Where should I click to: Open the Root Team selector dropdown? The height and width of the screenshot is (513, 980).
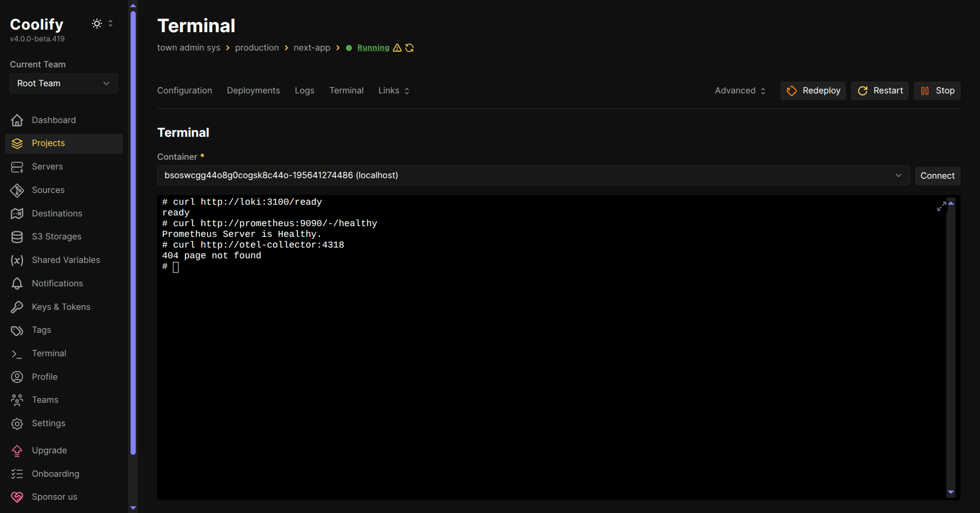click(x=64, y=84)
